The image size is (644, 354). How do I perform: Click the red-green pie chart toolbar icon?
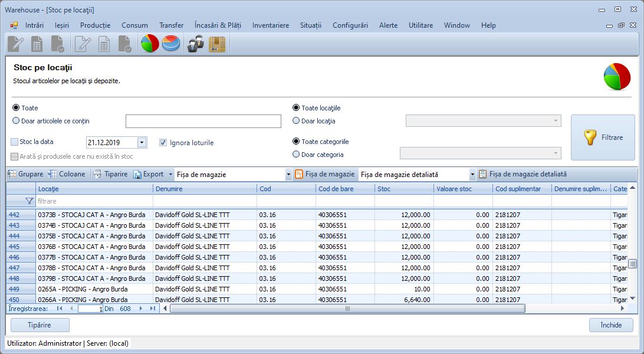click(x=150, y=44)
